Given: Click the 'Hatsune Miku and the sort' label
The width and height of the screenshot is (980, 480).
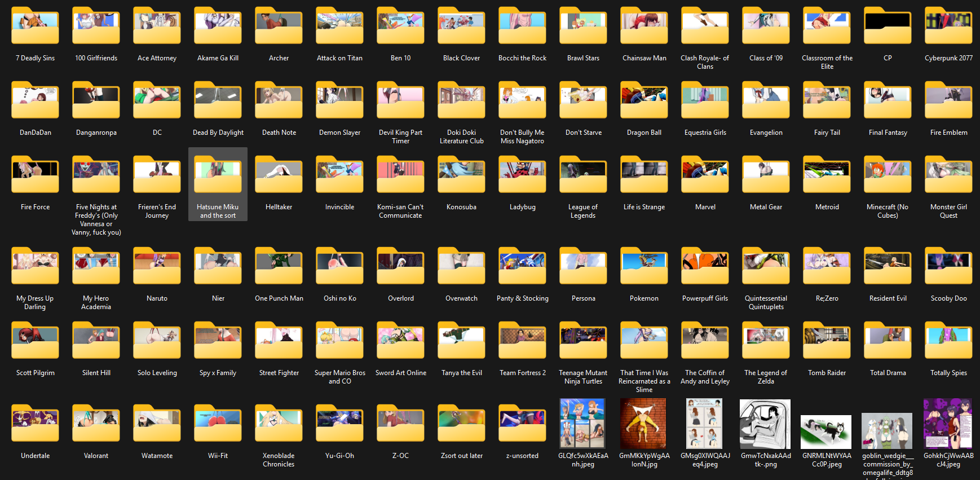Looking at the screenshot, I should 218,211.
